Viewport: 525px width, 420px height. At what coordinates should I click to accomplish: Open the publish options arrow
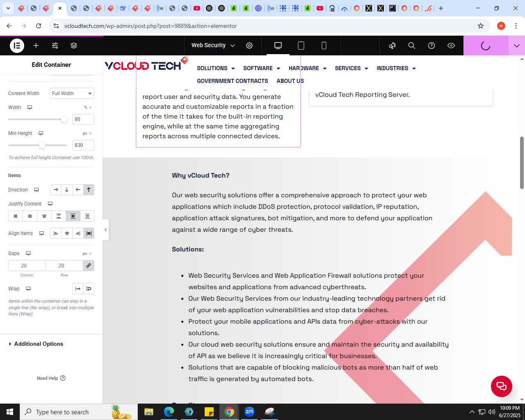pyautogui.click(x=517, y=46)
